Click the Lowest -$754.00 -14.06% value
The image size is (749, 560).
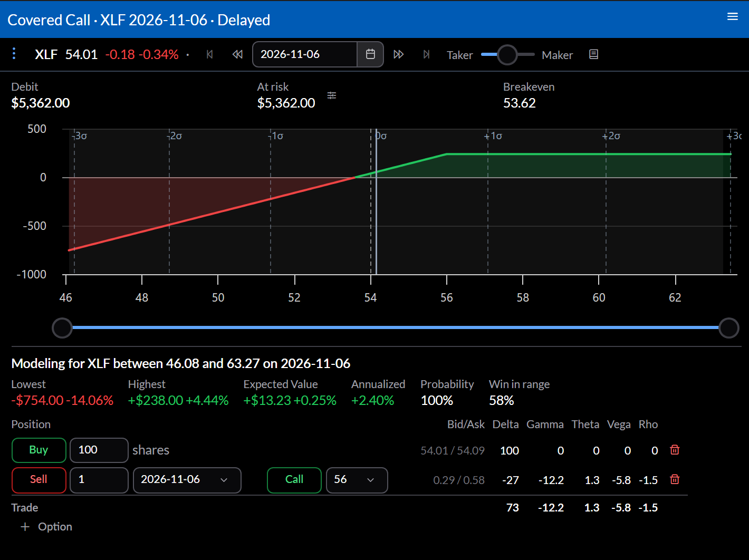pyautogui.click(x=62, y=401)
